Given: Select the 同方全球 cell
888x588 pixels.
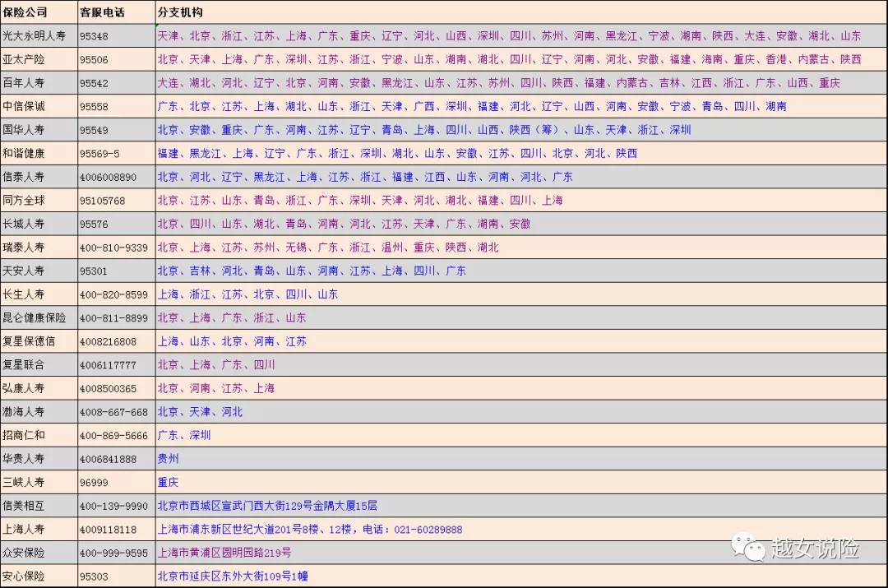Looking at the screenshot, I should click(x=39, y=201).
